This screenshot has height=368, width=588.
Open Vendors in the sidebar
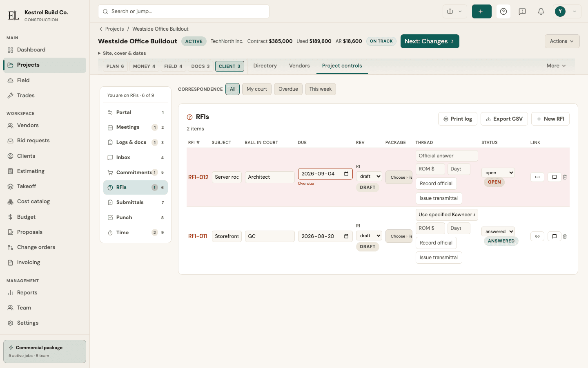(45, 126)
